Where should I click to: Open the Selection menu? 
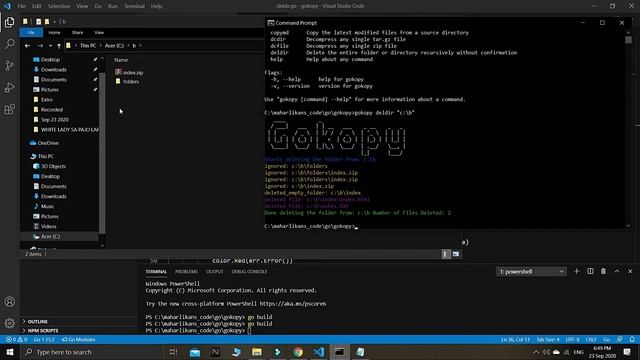point(59,6)
